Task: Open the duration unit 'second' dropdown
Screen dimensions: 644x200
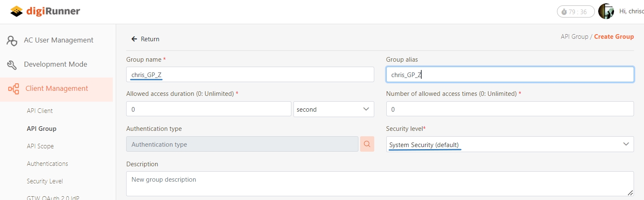Action: [x=333, y=109]
